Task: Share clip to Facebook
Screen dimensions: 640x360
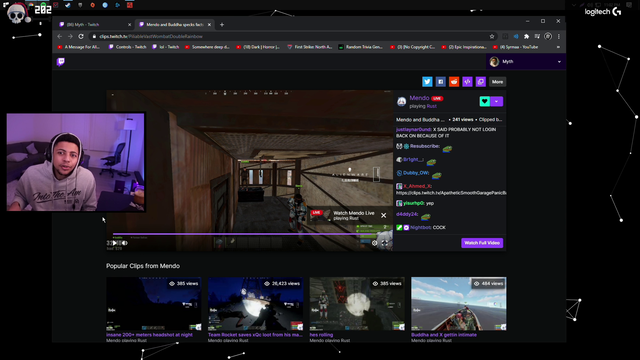Action: coord(440,82)
